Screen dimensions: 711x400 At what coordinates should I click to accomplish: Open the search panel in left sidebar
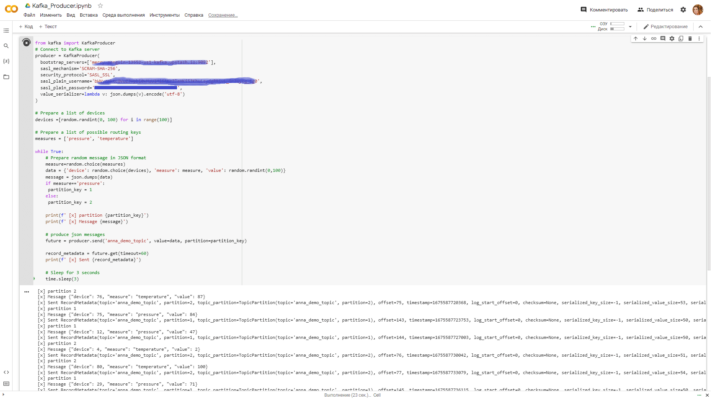coord(6,46)
